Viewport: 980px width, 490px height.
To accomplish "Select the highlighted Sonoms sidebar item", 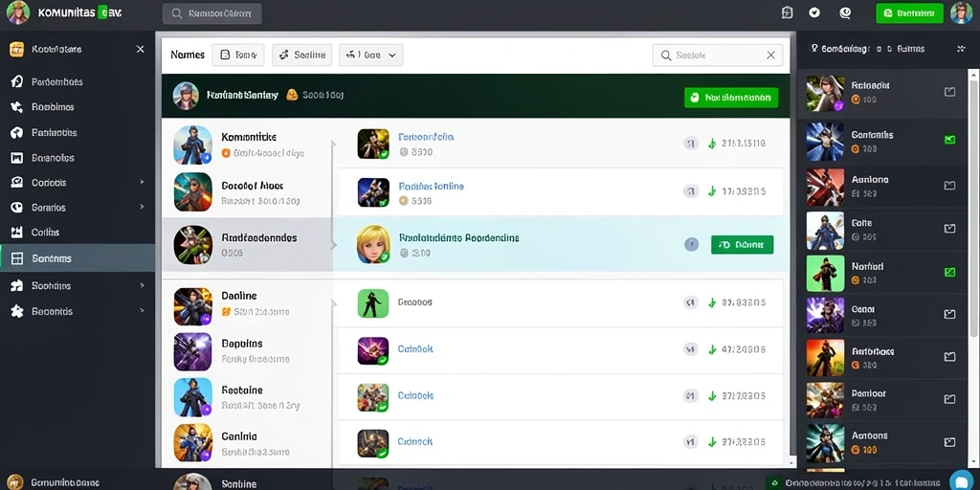I will coord(78,258).
